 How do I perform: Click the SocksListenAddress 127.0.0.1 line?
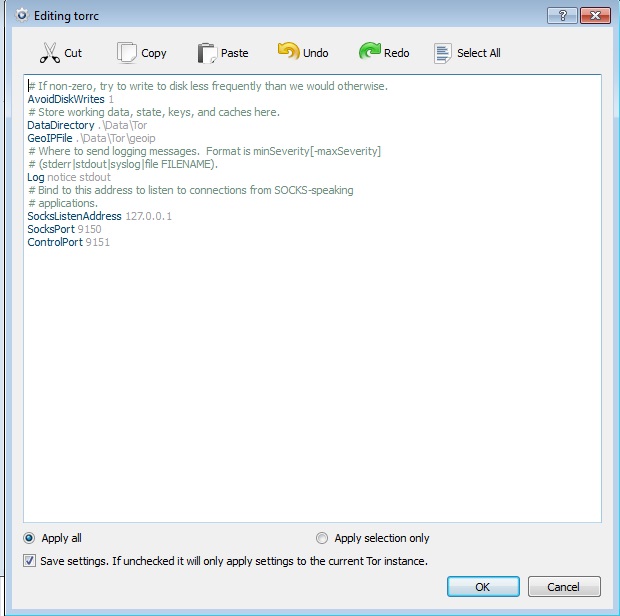tap(100, 216)
